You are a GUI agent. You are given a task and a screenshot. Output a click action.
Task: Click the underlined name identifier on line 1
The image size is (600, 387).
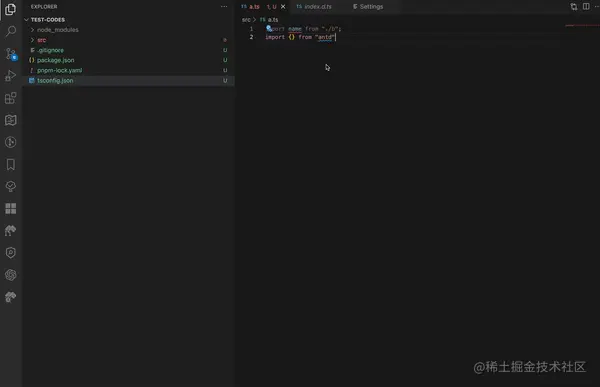tap(295, 29)
